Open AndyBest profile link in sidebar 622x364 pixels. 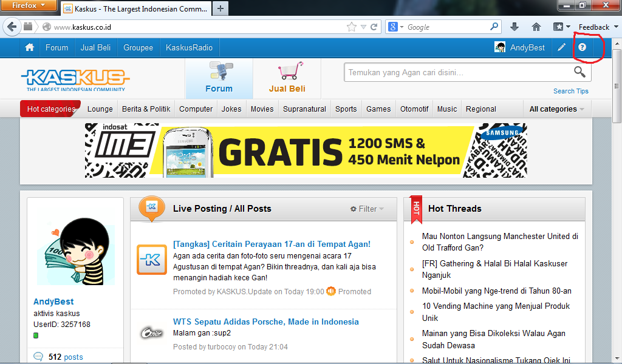pyautogui.click(x=53, y=302)
